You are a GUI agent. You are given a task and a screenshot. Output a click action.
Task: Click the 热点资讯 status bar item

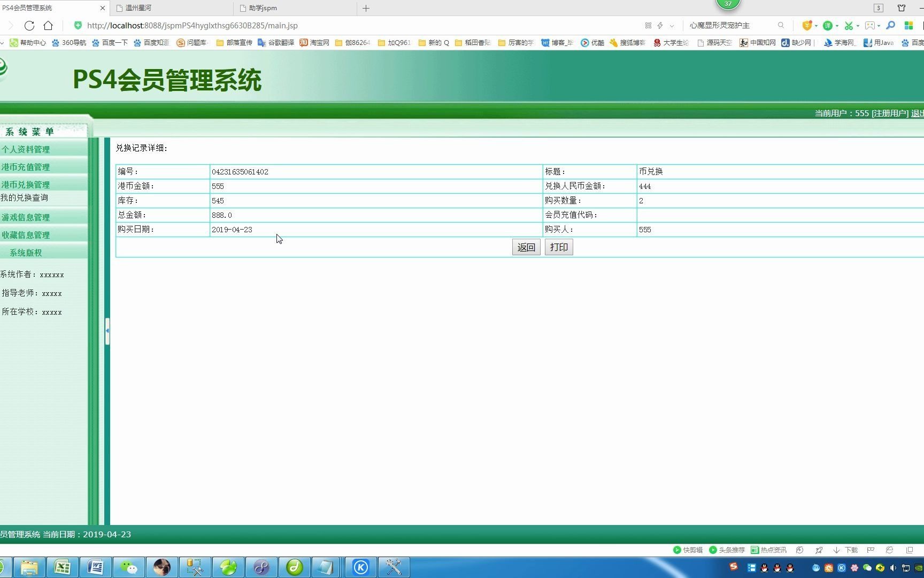(x=768, y=550)
